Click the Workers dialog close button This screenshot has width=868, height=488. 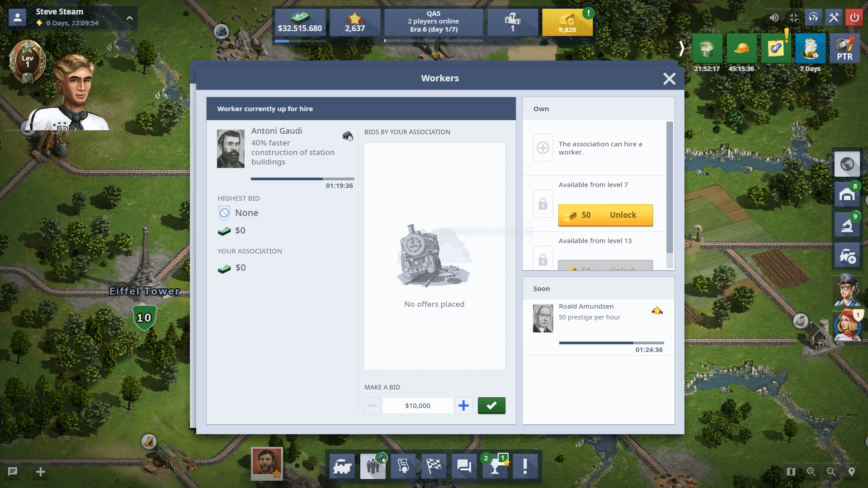pyautogui.click(x=670, y=78)
